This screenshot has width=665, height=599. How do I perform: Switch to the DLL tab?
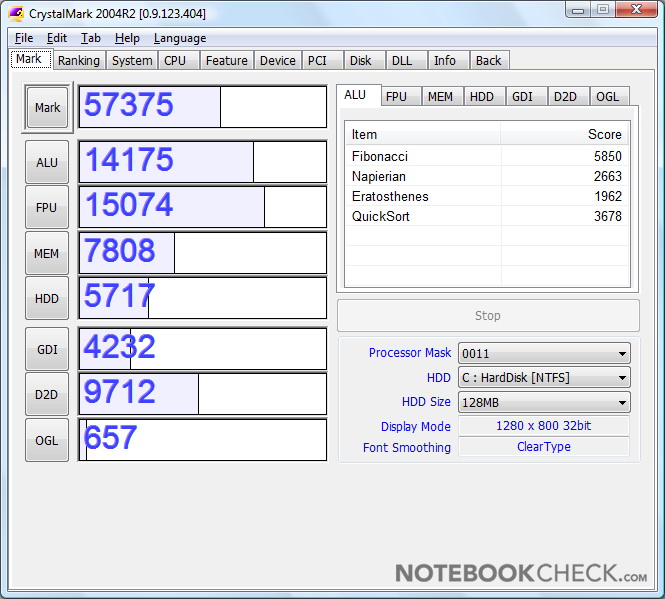pyautogui.click(x=406, y=60)
